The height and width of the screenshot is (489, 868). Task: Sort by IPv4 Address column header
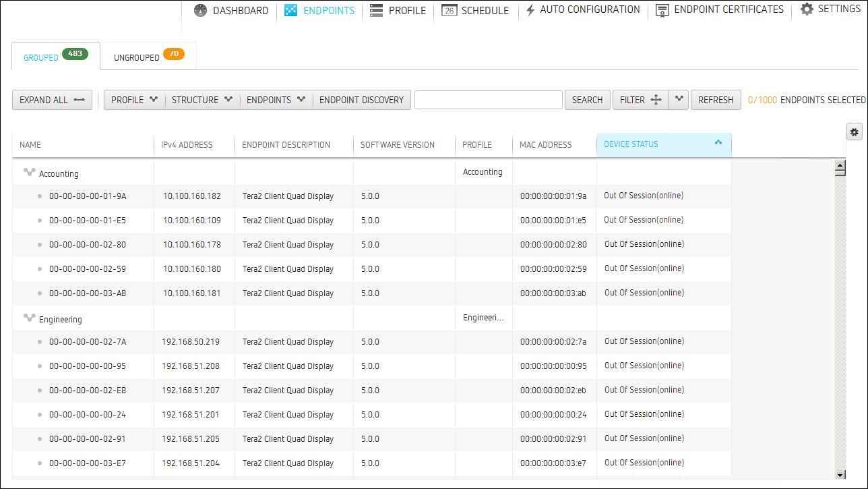pos(194,144)
